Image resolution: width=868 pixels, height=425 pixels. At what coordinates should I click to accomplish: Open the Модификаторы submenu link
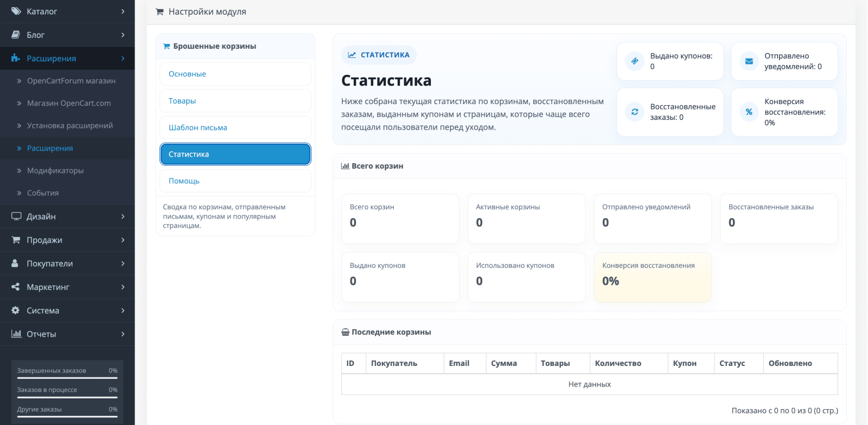pyautogui.click(x=55, y=170)
